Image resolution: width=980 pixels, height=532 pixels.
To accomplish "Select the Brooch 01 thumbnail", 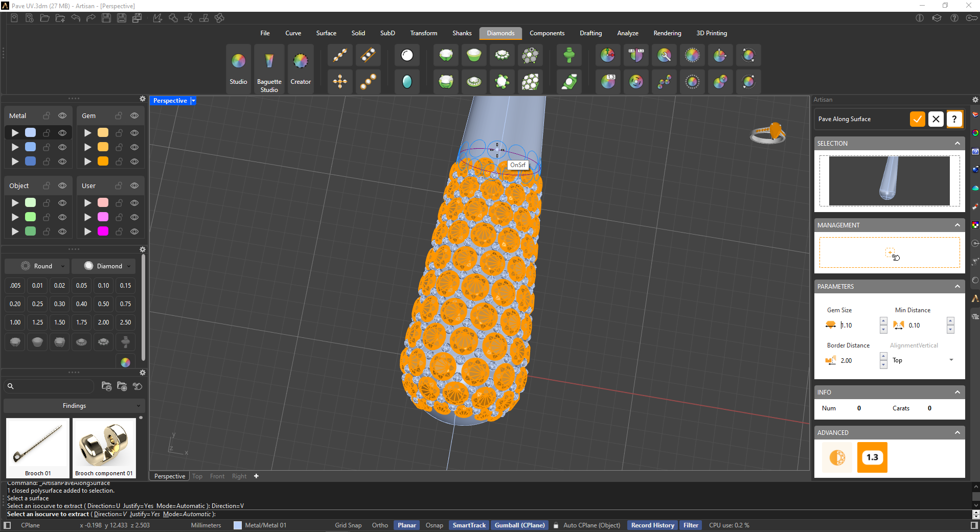I will (38, 448).
